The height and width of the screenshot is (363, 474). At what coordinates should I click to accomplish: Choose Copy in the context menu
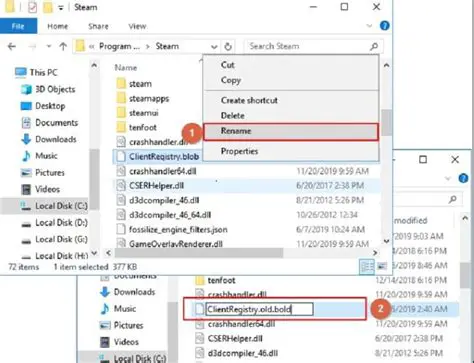[x=231, y=80]
